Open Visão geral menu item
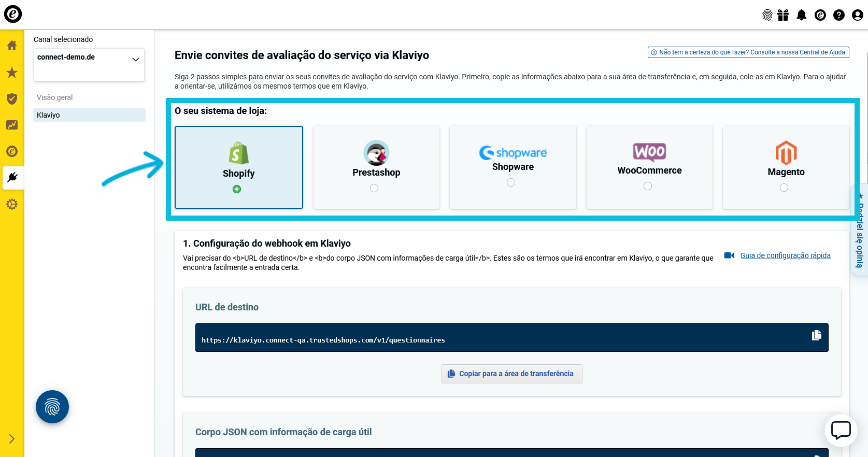This screenshot has width=868, height=457. 55,97
